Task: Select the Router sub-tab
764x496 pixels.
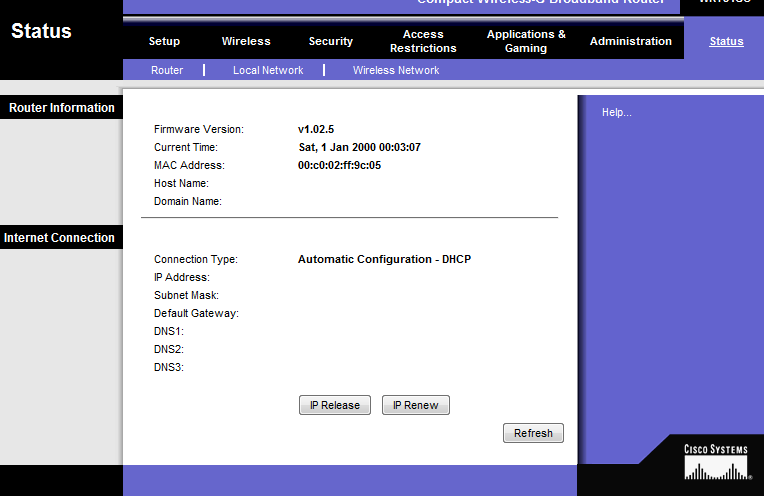Action: click(x=167, y=70)
